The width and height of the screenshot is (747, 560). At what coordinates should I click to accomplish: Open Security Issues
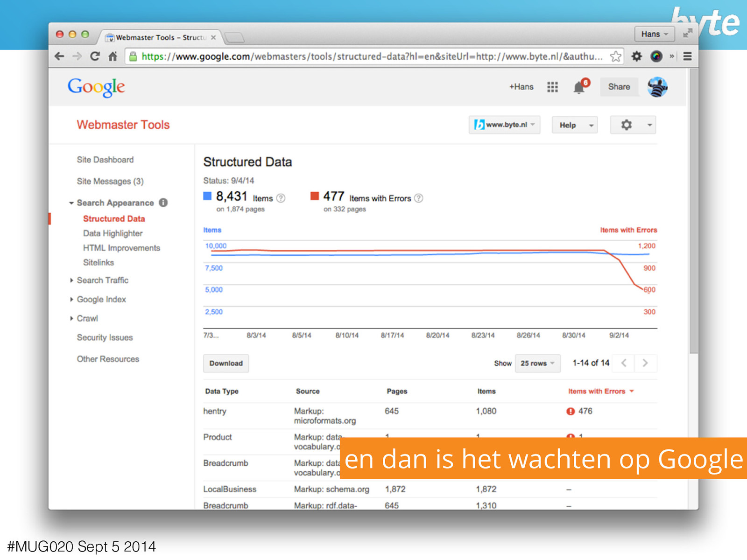pyautogui.click(x=105, y=337)
